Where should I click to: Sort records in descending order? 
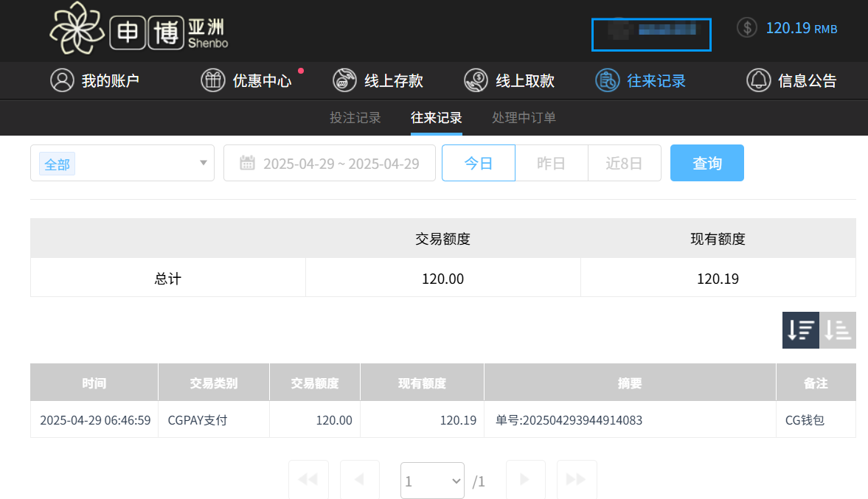tap(800, 330)
